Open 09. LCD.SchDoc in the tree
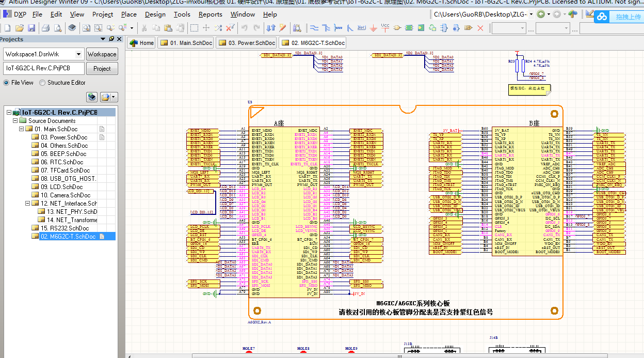Viewport: 644px width, 358px height. tap(61, 187)
